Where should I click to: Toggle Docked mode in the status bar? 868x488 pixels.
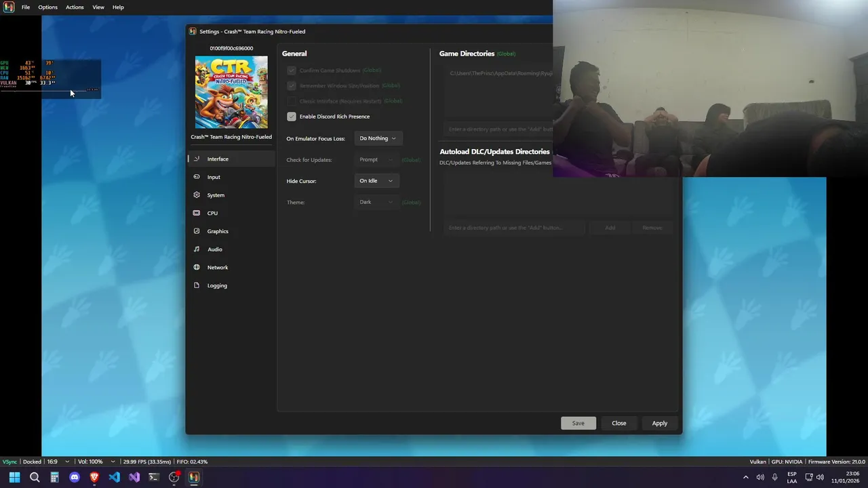(33, 462)
